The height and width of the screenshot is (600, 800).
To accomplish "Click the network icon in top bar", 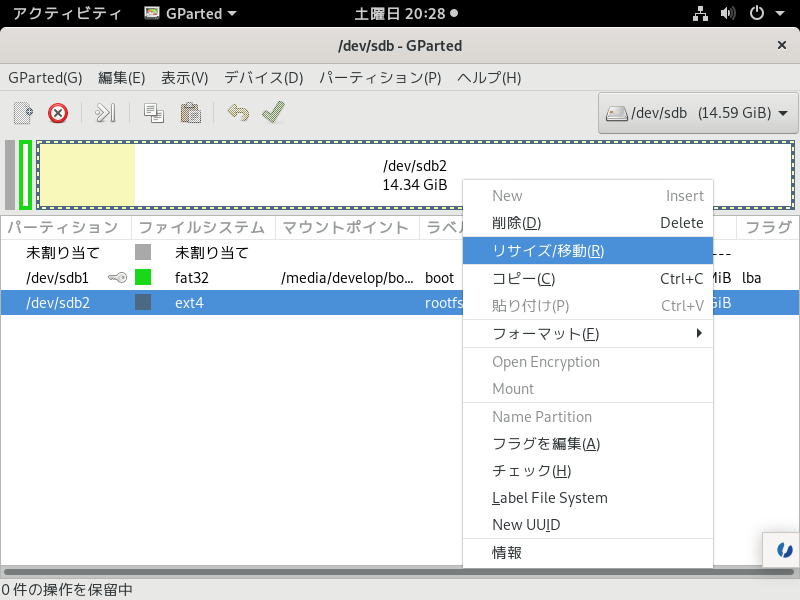I will (x=700, y=13).
